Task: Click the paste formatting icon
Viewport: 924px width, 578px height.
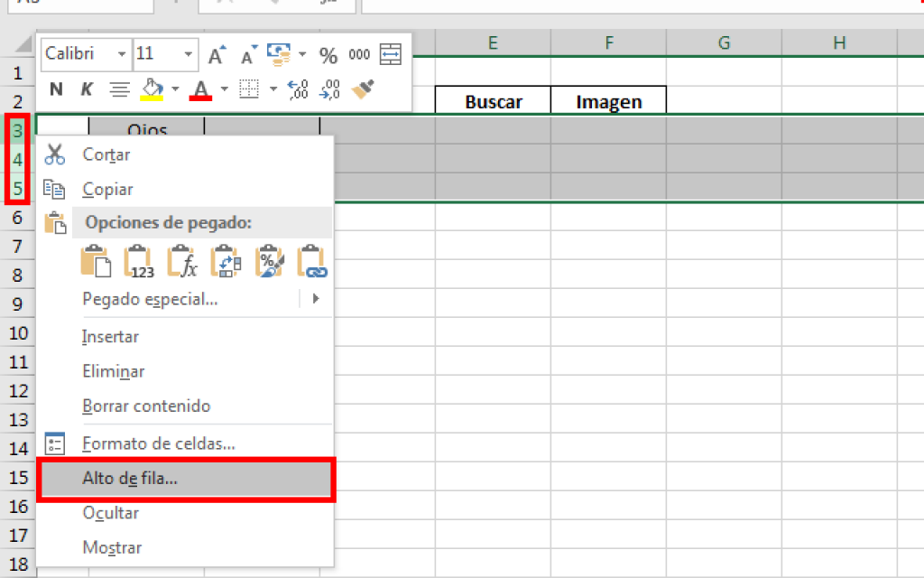Action: (269, 261)
